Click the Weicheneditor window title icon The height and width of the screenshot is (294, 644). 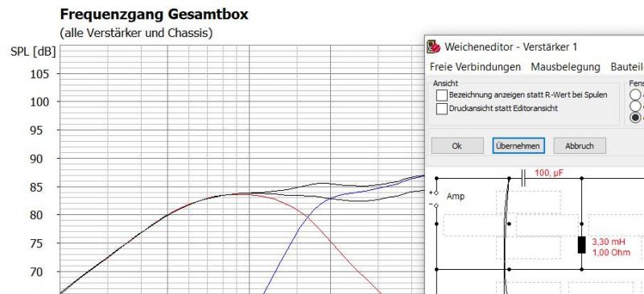[x=433, y=47]
